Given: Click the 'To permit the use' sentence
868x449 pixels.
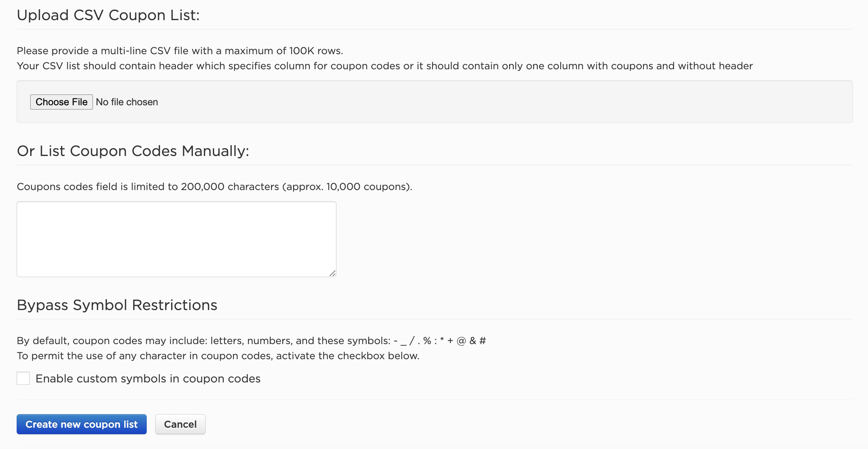Looking at the screenshot, I should click(218, 356).
